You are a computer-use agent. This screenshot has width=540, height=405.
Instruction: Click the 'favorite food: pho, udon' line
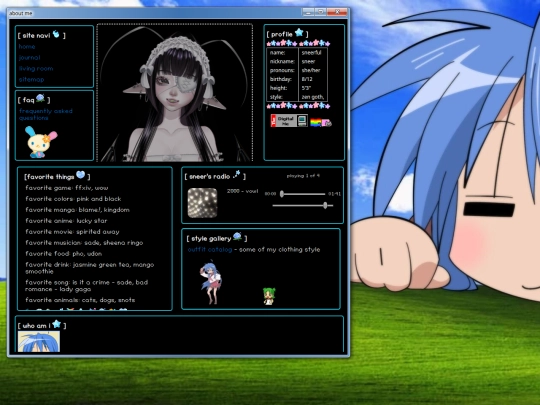coord(64,254)
